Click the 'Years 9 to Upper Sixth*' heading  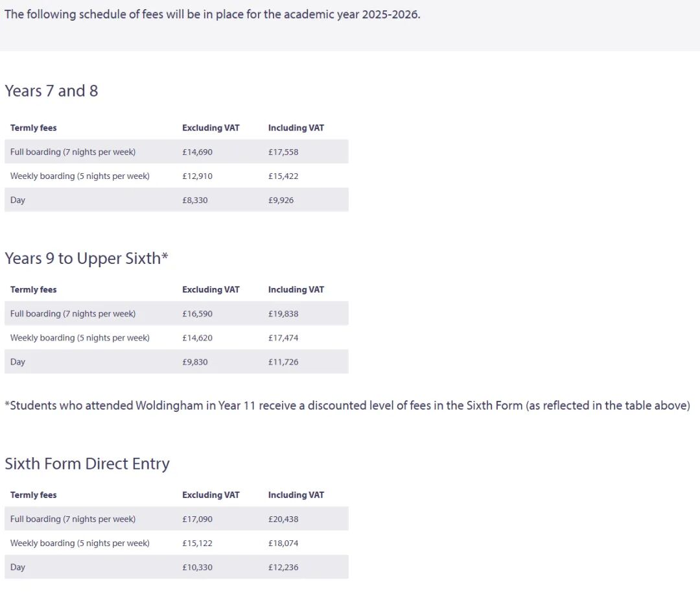(86, 258)
